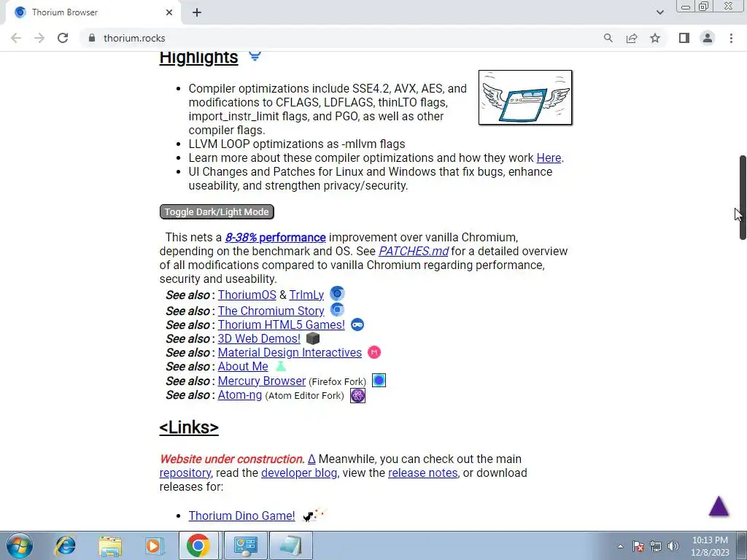This screenshot has height=560, width=747.
Task: Click the Mercury Browser icon
Action: [379, 381]
